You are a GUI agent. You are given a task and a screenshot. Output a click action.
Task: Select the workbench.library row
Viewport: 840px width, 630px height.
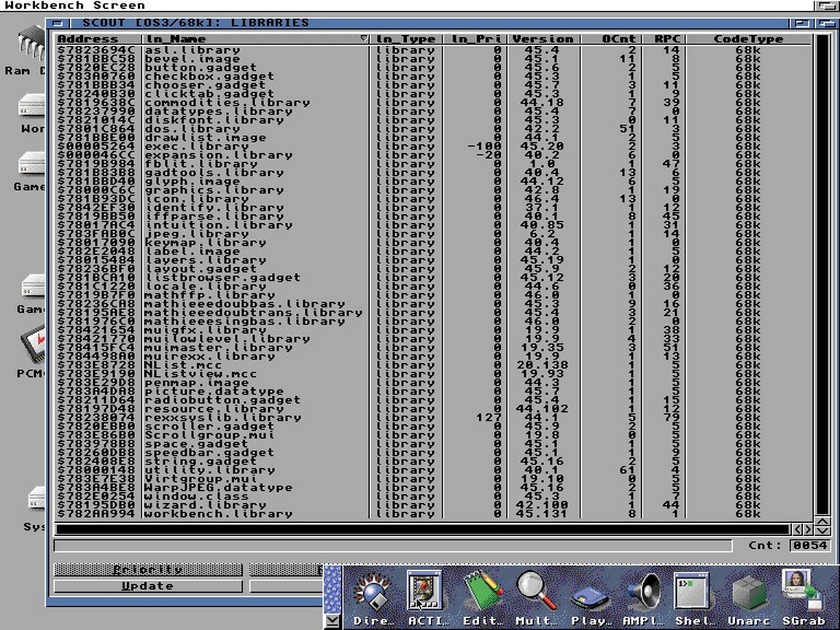coord(433,514)
